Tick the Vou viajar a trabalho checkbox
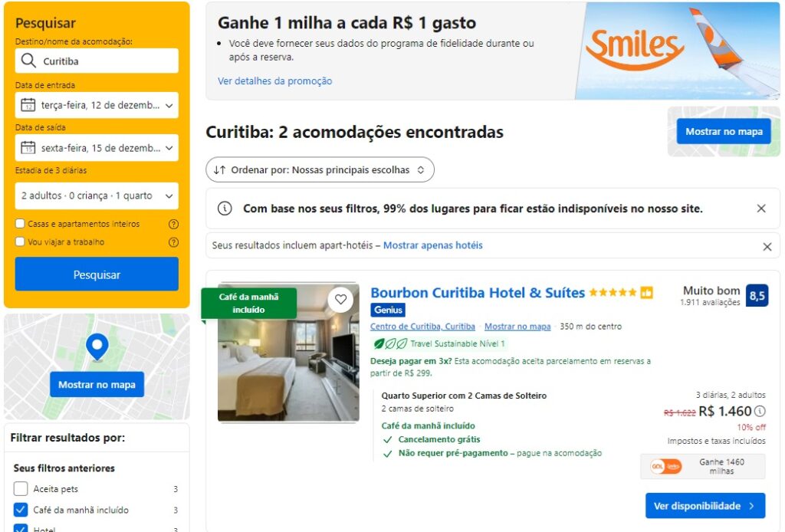This screenshot has height=532, width=785. click(20, 241)
